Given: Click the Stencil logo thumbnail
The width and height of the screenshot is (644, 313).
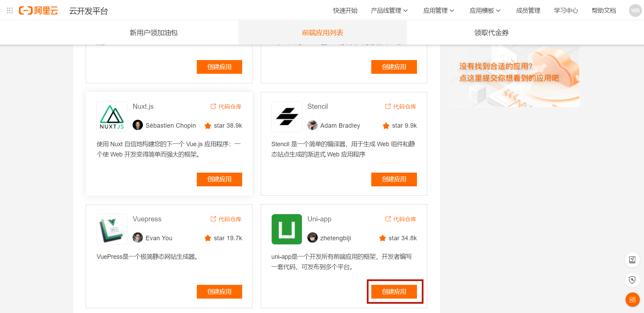Looking at the screenshot, I should click(x=287, y=117).
